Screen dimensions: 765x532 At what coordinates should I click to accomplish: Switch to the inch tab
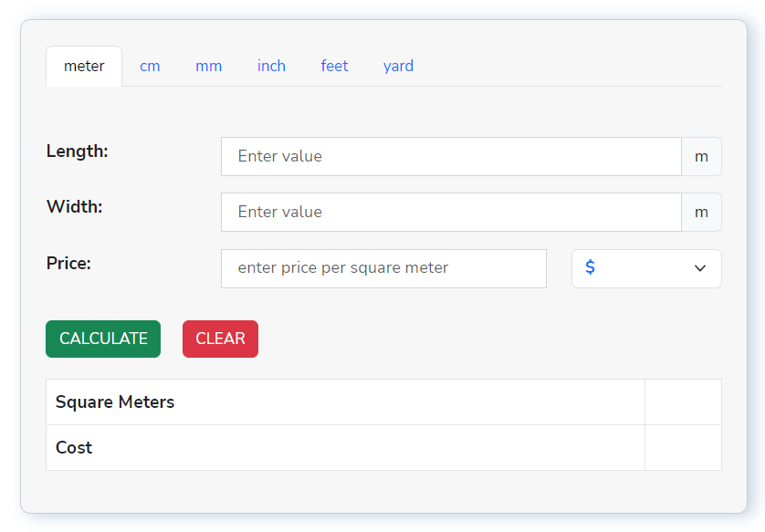tap(271, 66)
